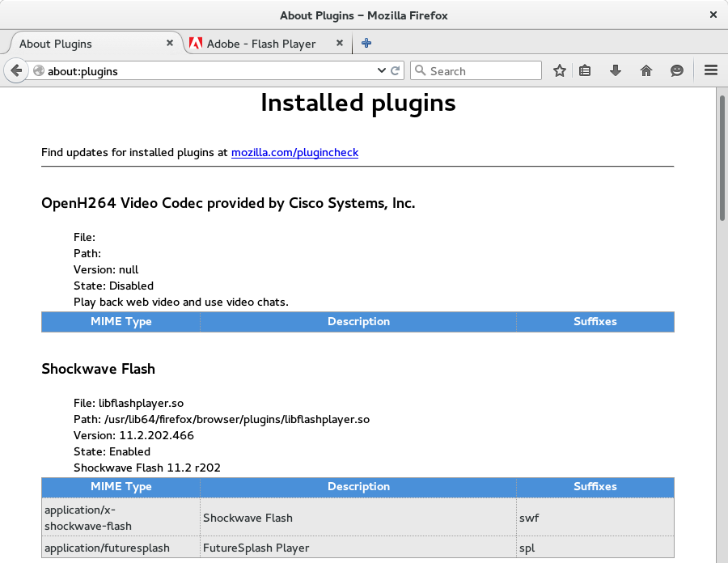
Task: Click the Back navigation arrow button
Action: pos(16,71)
